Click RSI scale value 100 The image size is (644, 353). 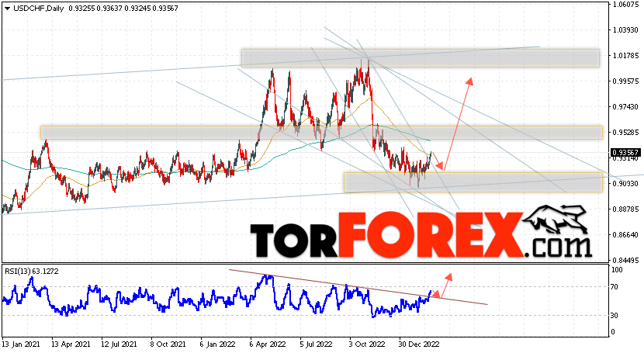point(617,270)
